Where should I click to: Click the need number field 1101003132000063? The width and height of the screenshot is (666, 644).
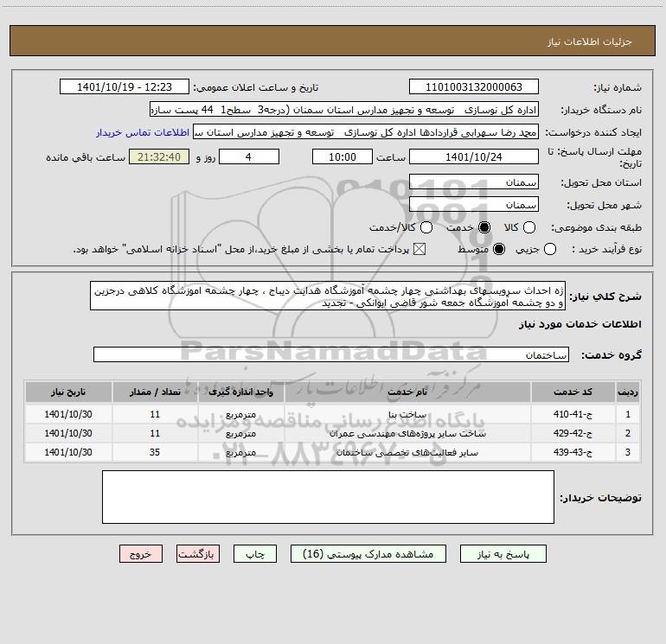(474, 87)
